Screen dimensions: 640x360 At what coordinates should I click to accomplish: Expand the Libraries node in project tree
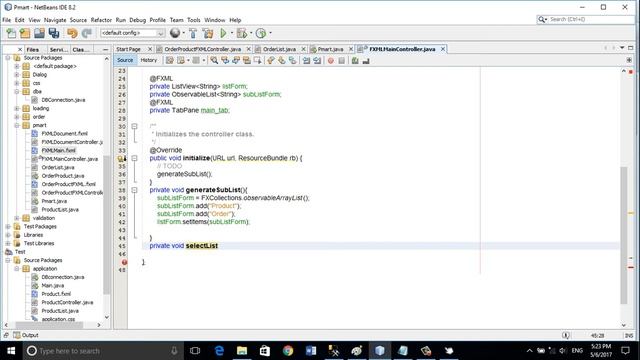pos(8,235)
